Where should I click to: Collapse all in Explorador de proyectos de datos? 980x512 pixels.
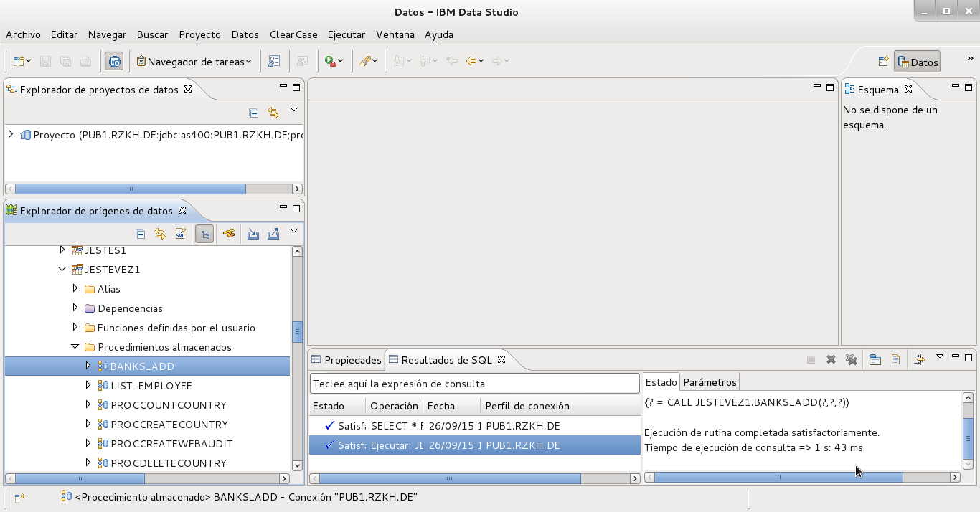253,113
